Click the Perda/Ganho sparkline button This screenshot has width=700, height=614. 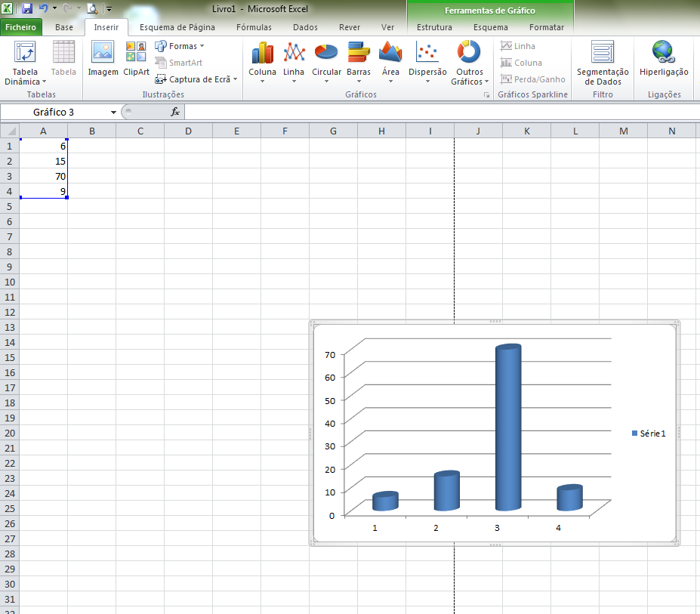[533, 79]
